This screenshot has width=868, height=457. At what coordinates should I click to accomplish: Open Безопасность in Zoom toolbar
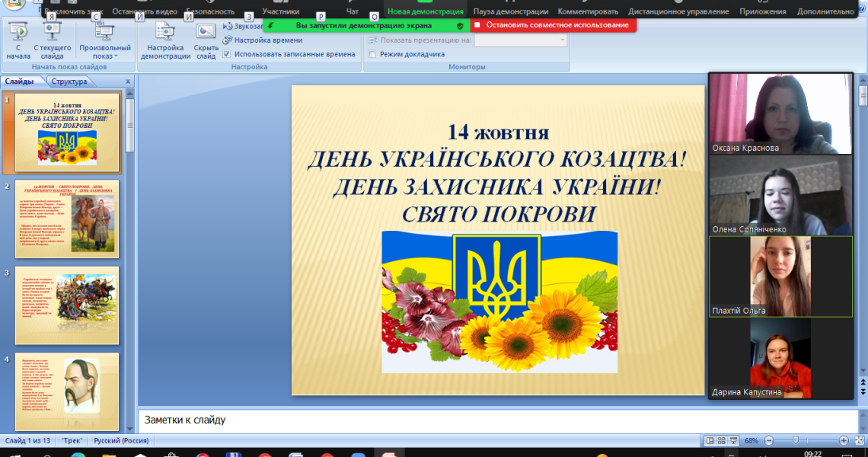pyautogui.click(x=210, y=11)
